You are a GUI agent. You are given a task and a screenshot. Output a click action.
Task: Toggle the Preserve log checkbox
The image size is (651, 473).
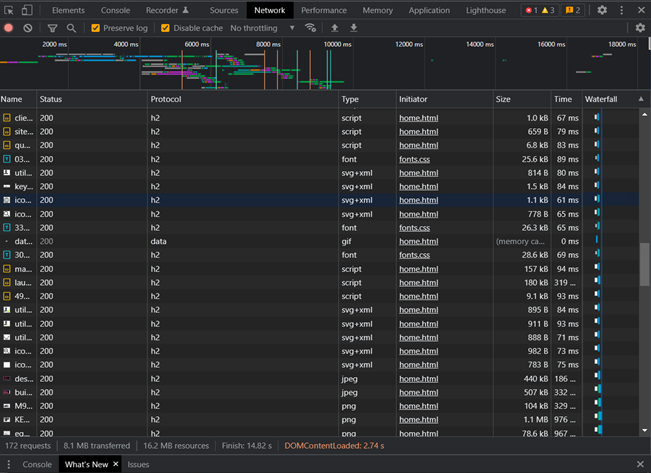click(x=96, y=28)
